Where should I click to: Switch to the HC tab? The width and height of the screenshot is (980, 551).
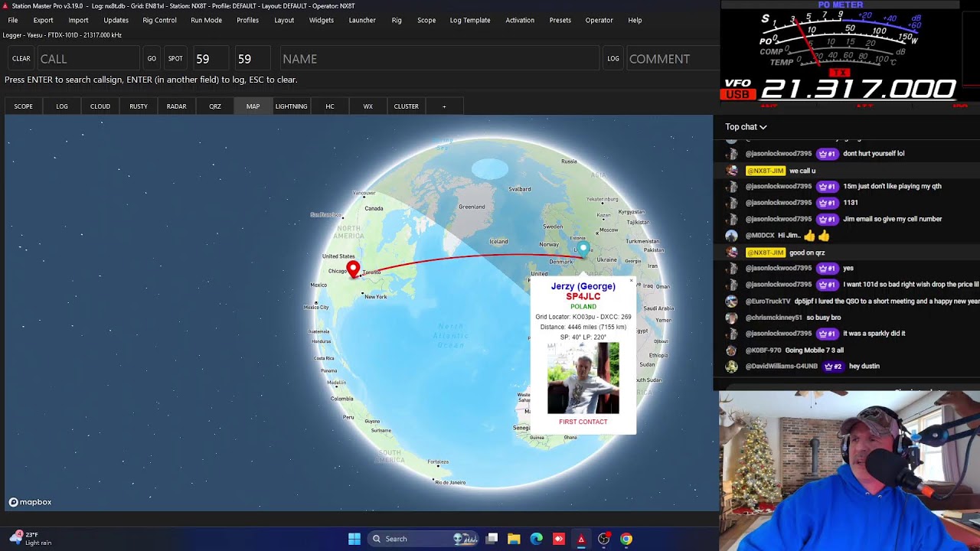[330, 106]
